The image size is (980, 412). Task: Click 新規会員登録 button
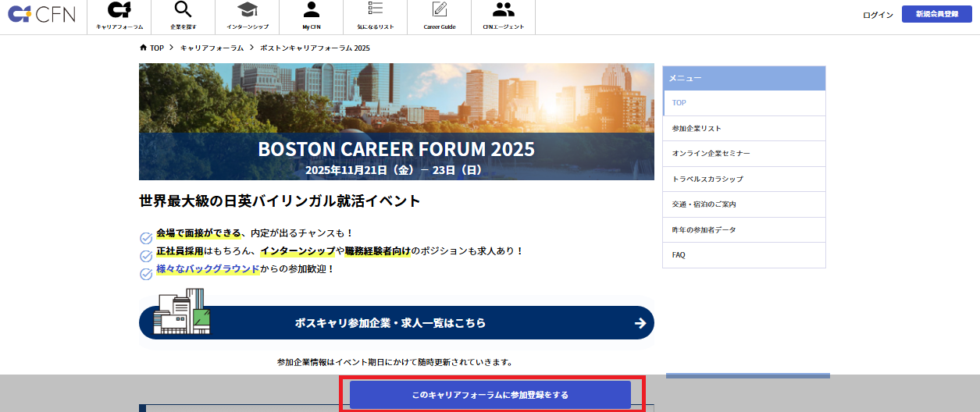pyautogui.click(x=937, y=14)
